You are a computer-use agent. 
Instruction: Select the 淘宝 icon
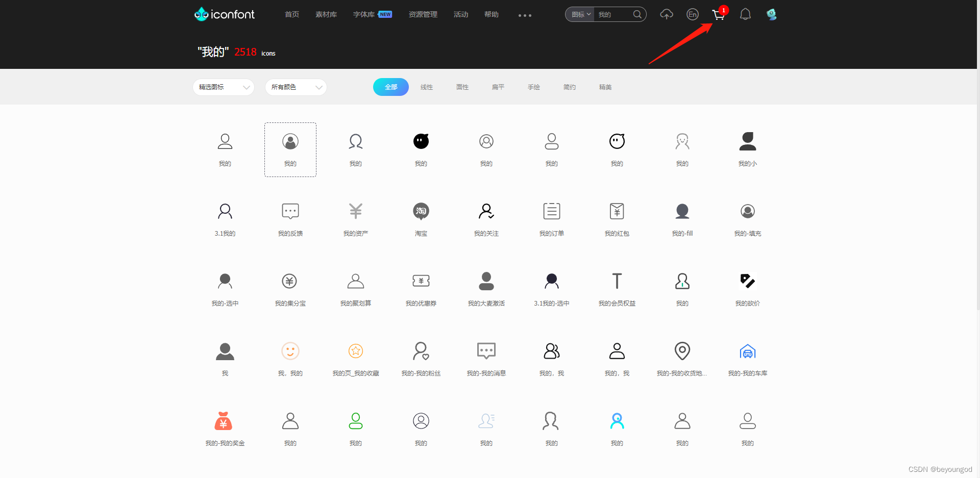[x=421, y=211]
